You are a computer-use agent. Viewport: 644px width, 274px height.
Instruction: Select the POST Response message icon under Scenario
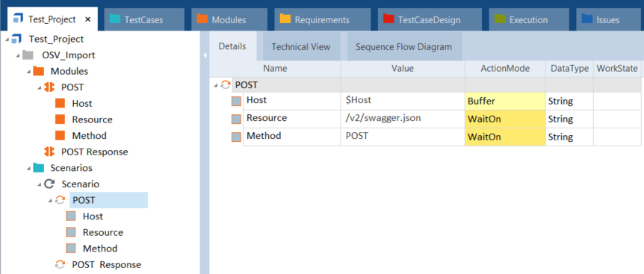60,264
